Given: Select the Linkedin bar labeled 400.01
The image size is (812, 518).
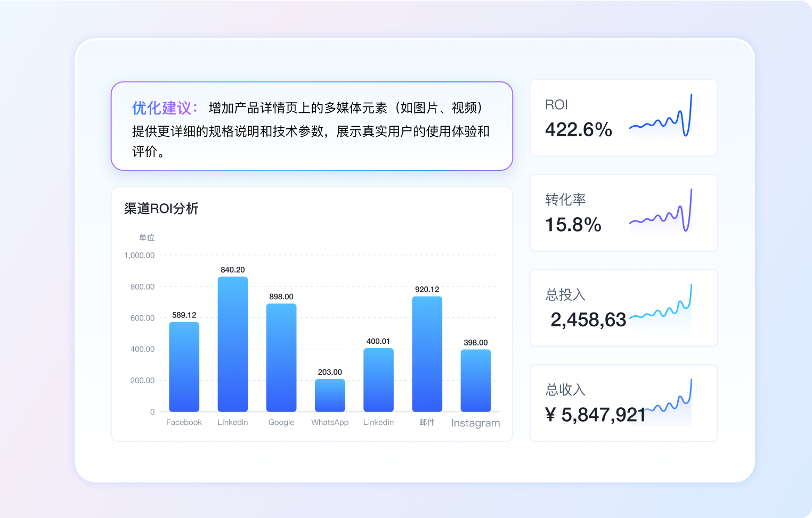Looking at the screenshot, I should click(x=378, y=380).
